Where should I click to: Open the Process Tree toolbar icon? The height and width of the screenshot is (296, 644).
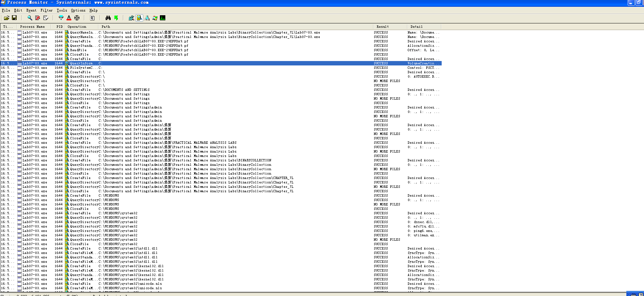92,18
